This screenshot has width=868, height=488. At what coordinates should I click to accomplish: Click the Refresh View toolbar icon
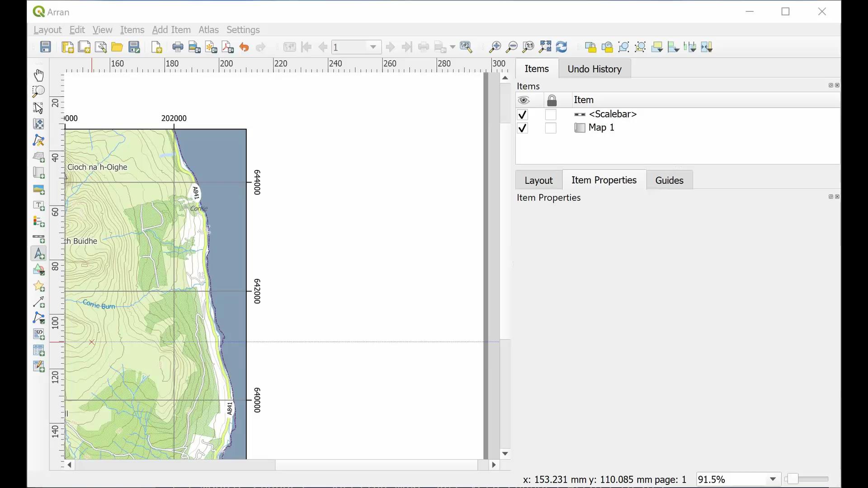coord(562,47)
